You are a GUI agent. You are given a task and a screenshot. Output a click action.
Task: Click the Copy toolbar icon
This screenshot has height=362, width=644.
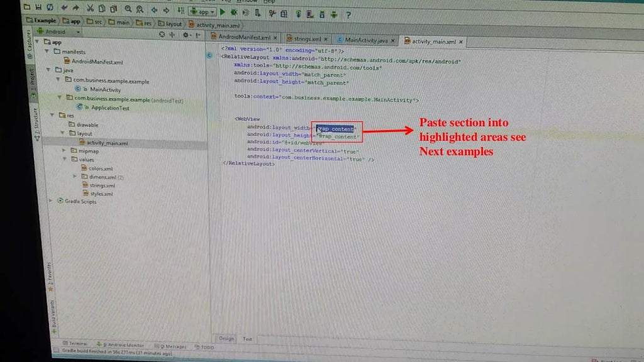(102, 9)
